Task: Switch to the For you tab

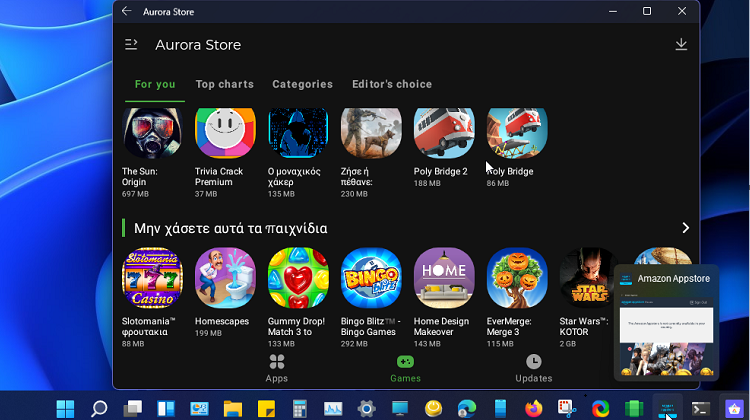Action: pyautogui.click(x=155, y=84)
